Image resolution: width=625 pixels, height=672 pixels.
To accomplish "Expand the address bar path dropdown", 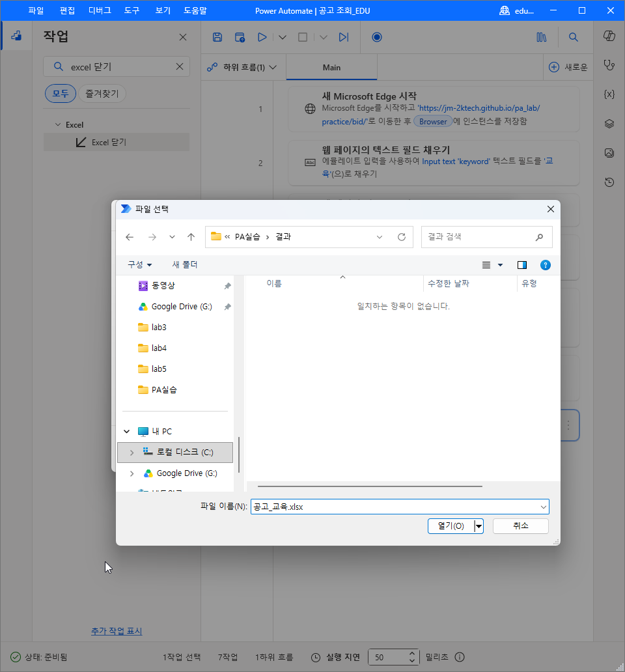I will tap(379, 237).
